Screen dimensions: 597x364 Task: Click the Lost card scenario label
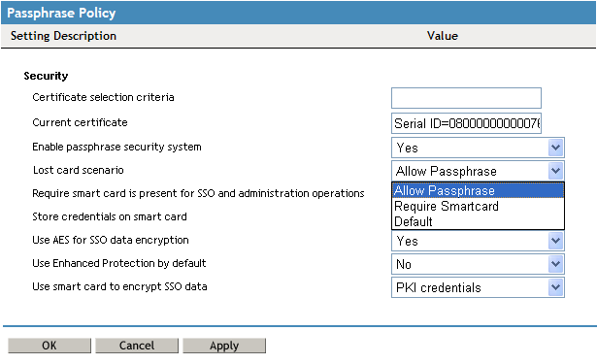click(x=79, y=170)
